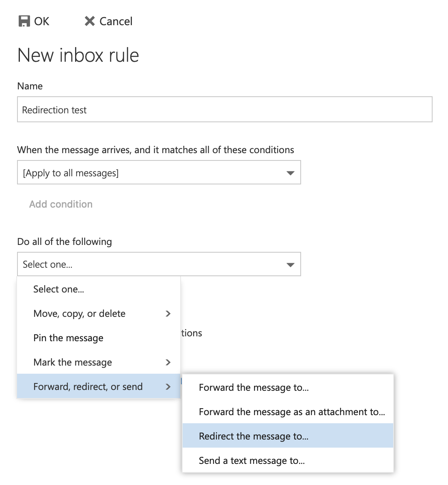
Task: Click the dropdown arrow on the actions box
Action: coord(290,264)
